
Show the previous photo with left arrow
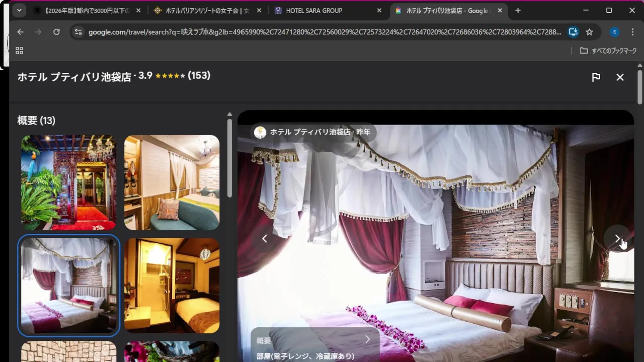[x=265, y=239]
